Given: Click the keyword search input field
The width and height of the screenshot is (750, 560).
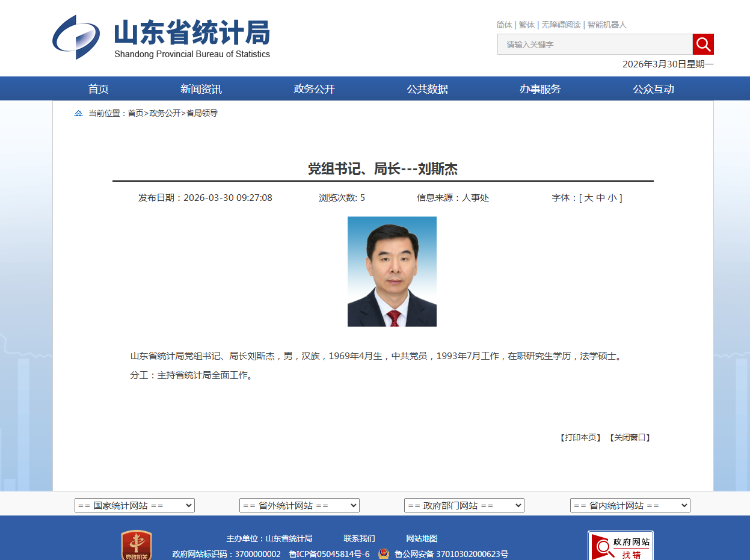Looking at the screenshot, I should (x=595, y=45).
